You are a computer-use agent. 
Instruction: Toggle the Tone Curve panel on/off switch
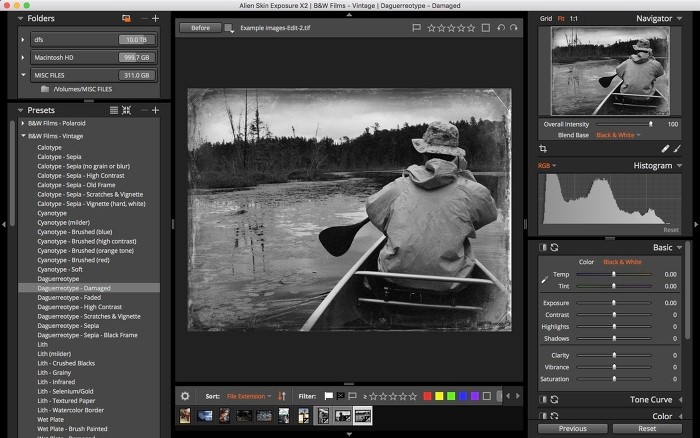coord(543,399)
